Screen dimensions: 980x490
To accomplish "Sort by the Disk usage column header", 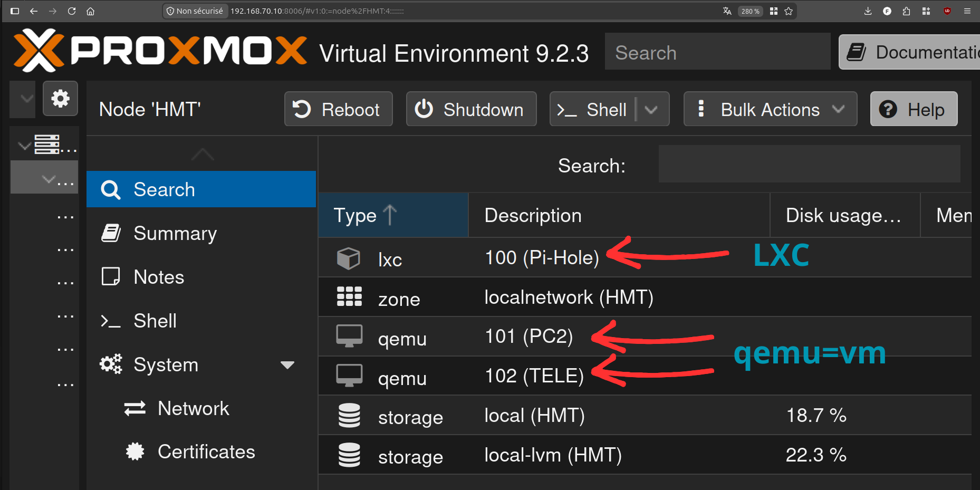I will click(x=845, y=215).
